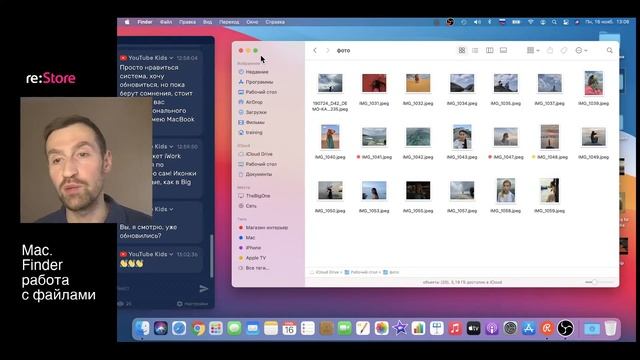The image size is (640, 360).
Task: Select the IMG_1043.jpeg thumbnail
Action: tap(462, 137)
